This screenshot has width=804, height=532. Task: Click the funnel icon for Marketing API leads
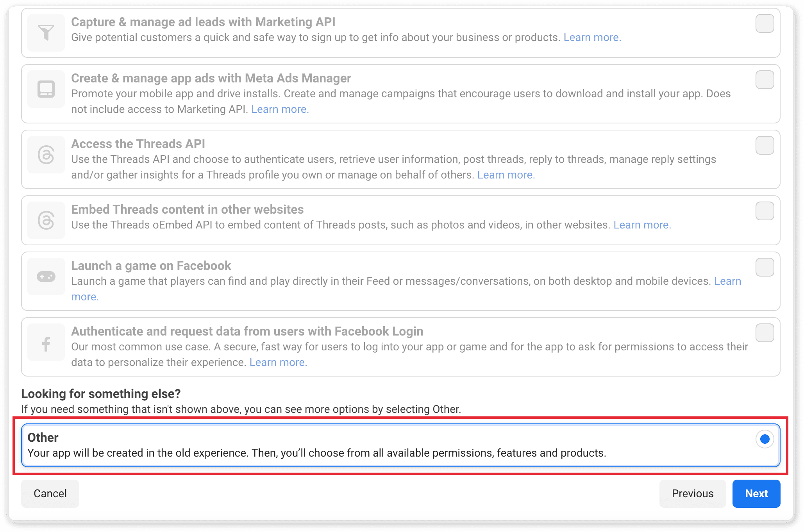pos(46,33)
